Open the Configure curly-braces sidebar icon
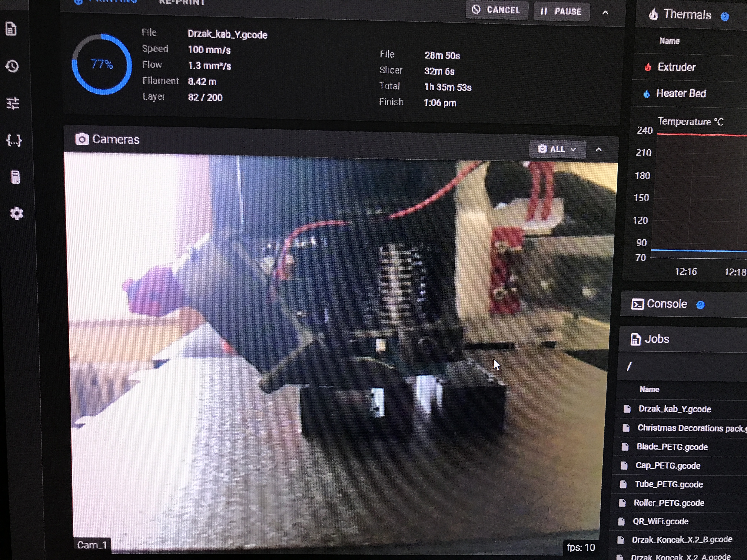The height and width of the screenshot is (560, 747). pos(14,140)
